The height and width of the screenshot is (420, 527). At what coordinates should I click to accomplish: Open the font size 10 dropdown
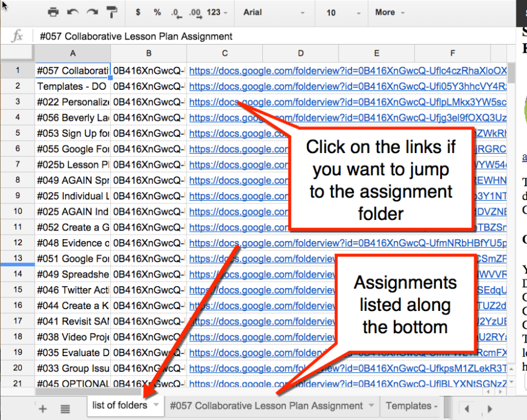click(343, 12)
